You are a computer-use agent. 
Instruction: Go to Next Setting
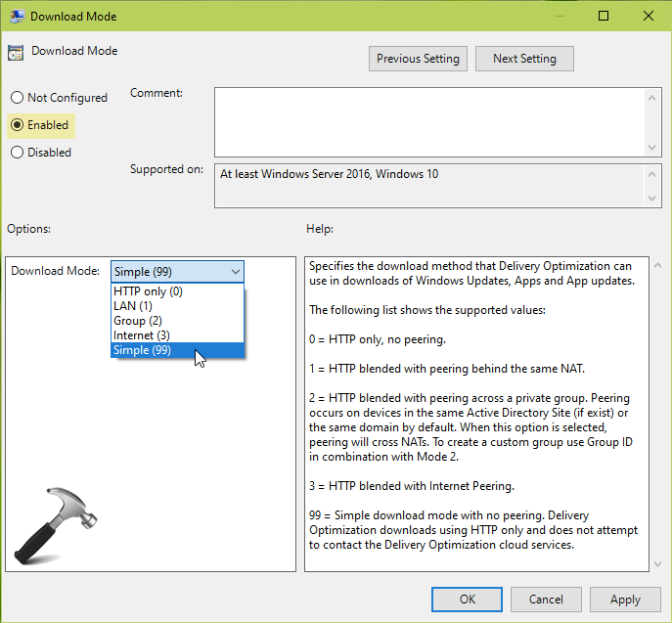tap(524, 59)
